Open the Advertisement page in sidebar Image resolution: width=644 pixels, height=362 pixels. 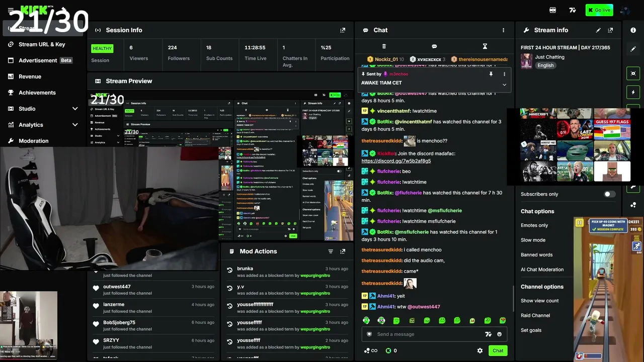(x=42, y=60)
